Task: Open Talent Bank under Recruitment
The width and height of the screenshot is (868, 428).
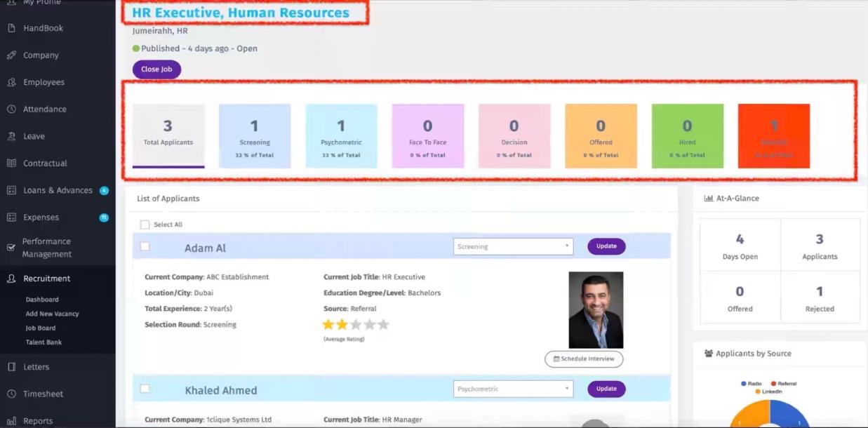Action: (44, 342)
